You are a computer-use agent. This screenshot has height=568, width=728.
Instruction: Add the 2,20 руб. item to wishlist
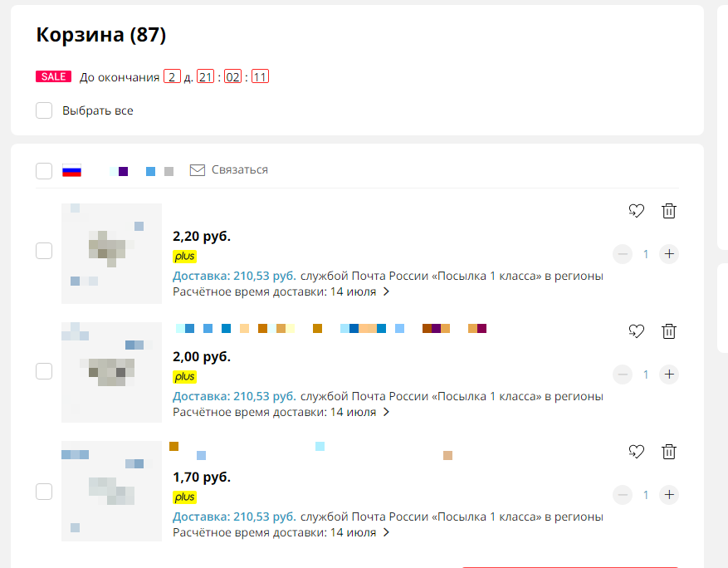click(x=637, y=211)
